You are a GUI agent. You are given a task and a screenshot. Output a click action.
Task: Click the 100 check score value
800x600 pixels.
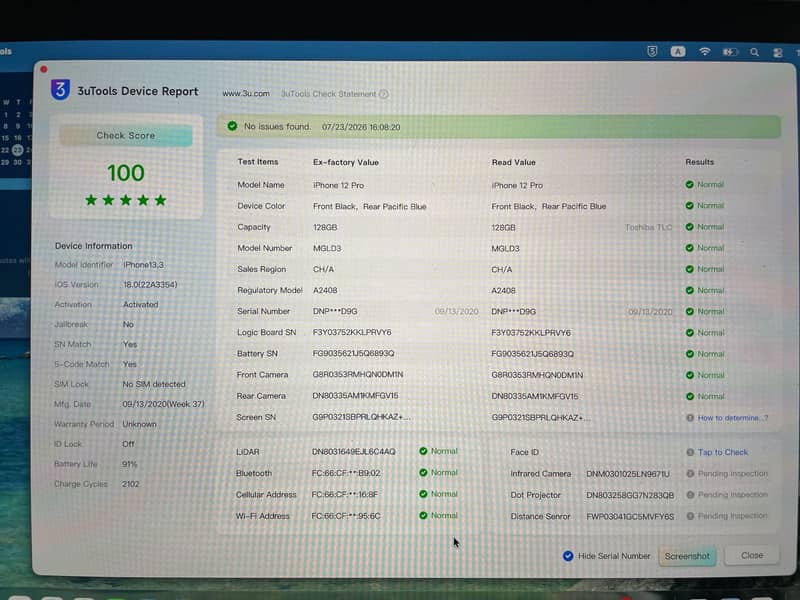point(126,173)
